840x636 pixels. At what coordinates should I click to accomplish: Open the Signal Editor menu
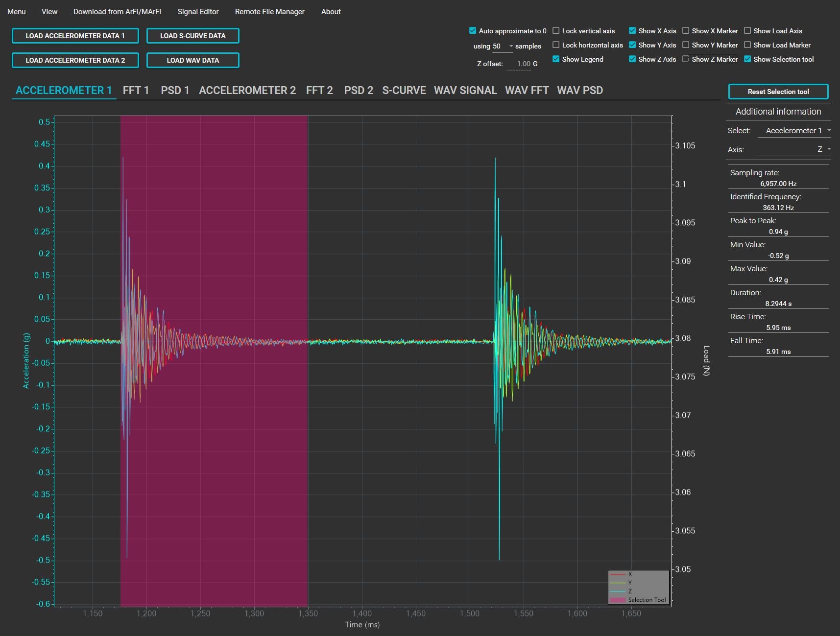coord(198,12)
